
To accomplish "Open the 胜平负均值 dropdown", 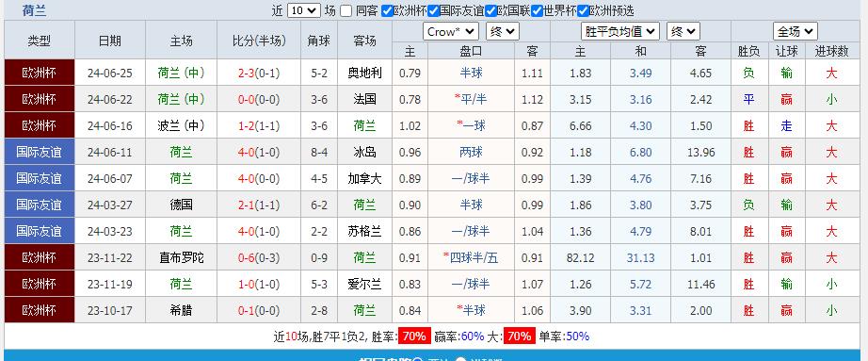I will [x=620, y=32].
